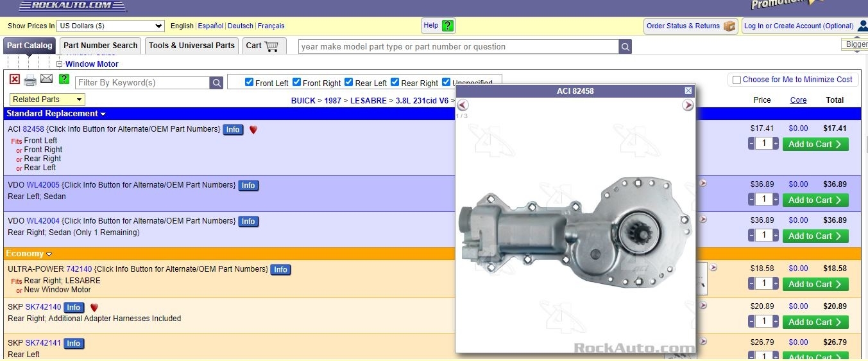Increase quantity for the $18.58 ULTRA-POWER item
This screenshot has height=361, width=868.
tap(776, 284)
